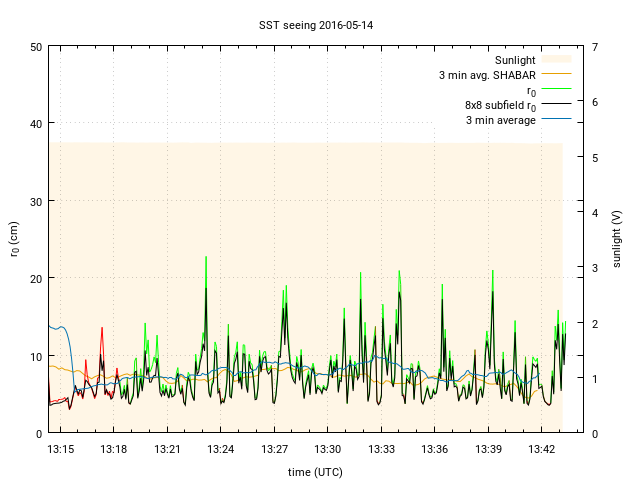Screen dimensions: 640x480
Task: Click the 13:30 time tick label
Action: 328,450
